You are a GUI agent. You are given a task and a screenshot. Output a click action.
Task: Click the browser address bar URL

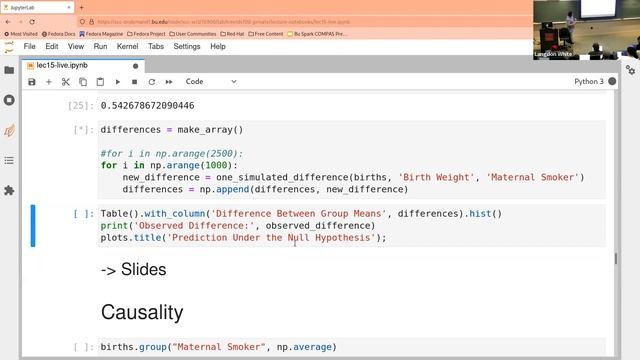coord(223,22)
